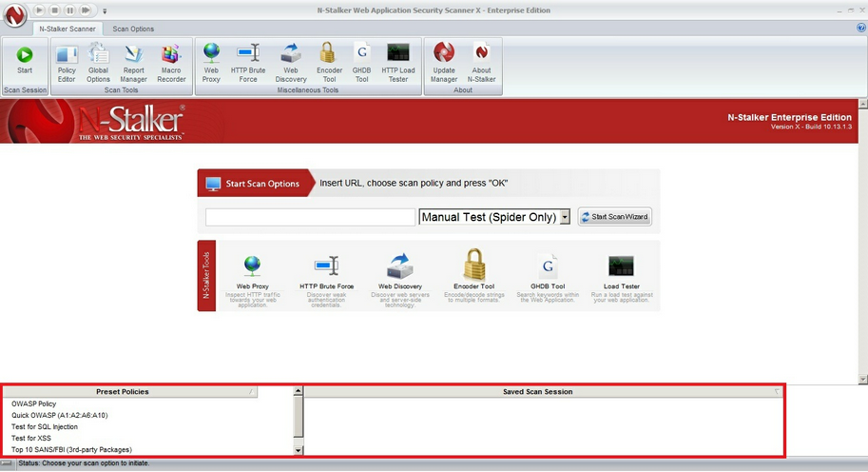Screen dimensions: 868x472
Task: Click the N-Stalker banner logo
Action: click(94, 121)
